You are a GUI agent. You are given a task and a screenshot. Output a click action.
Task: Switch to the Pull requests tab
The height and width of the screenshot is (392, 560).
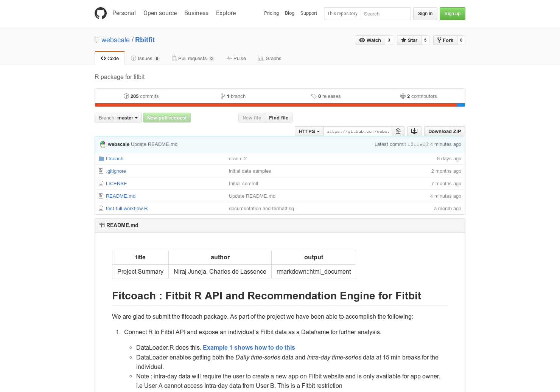coord(193,58)
